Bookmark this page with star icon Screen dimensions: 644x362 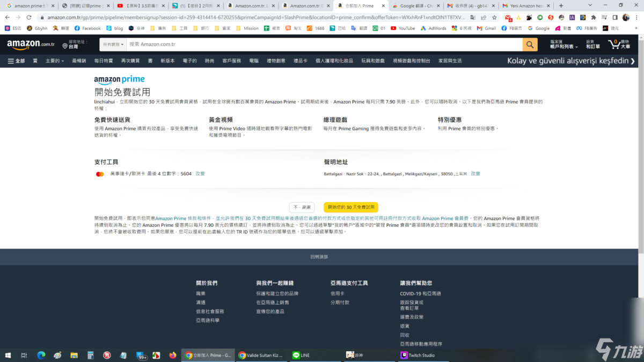[x=494, y=17]
